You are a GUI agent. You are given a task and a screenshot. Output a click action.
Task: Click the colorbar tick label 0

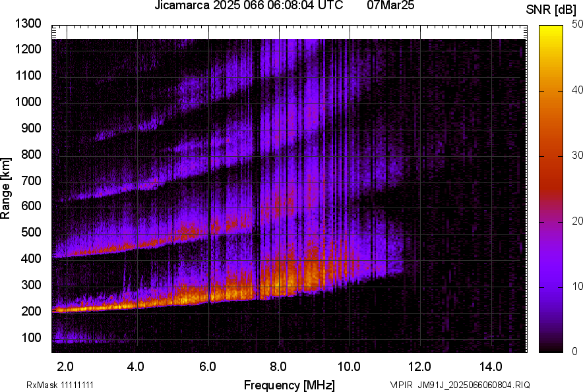click(x=569, y=351)
